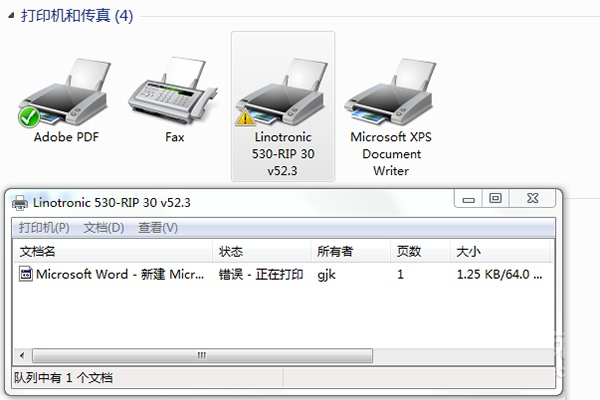The width and height of the screenshot is (600, 400).
Task: Click the page count cell showing 1
Action: pyautogui.click(x=400, y=274)
